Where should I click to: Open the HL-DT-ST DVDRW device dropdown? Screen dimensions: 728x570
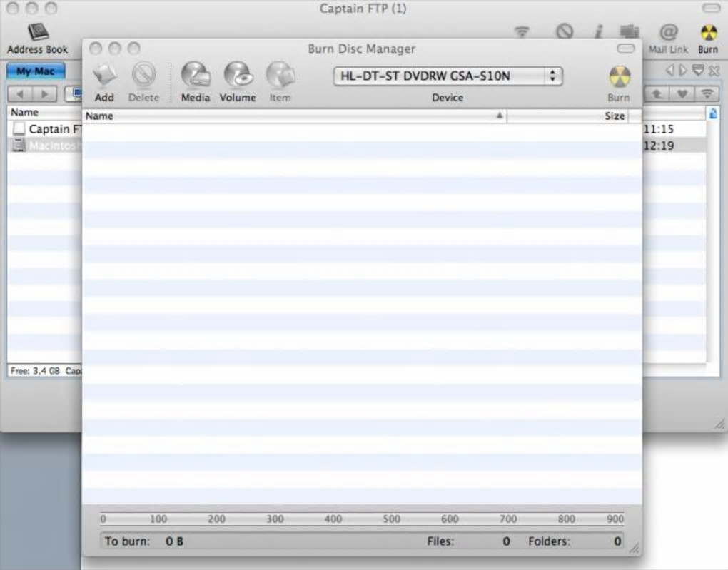click(448, 76)
